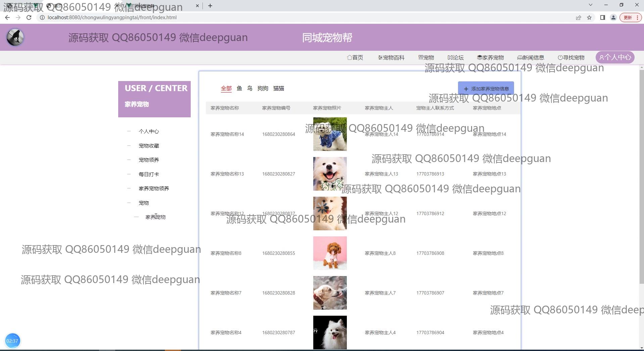Image resolution: width=644 pixels, height=351 pixels.
Task: Open the 论坛 navigation item
Action: [x=456, y=57]
